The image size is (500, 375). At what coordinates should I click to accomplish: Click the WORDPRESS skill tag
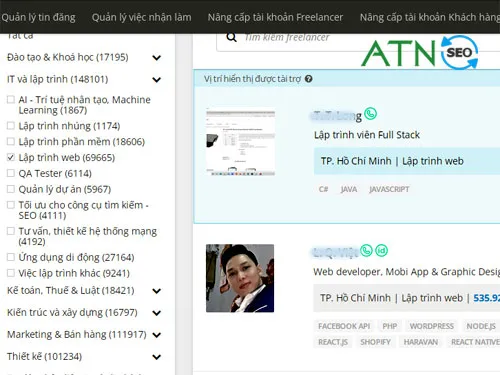click(432, 326)
